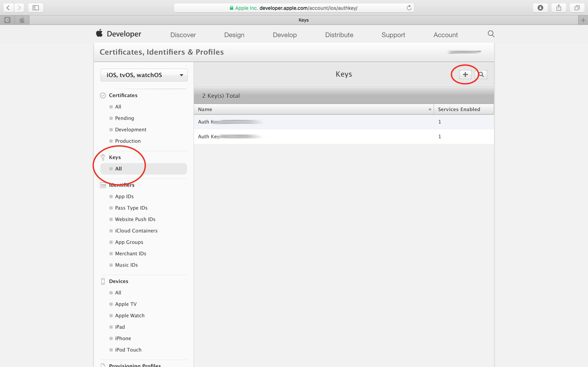Open the iOS, tvOS, watchOS platform dropdown

pos(144,75)
